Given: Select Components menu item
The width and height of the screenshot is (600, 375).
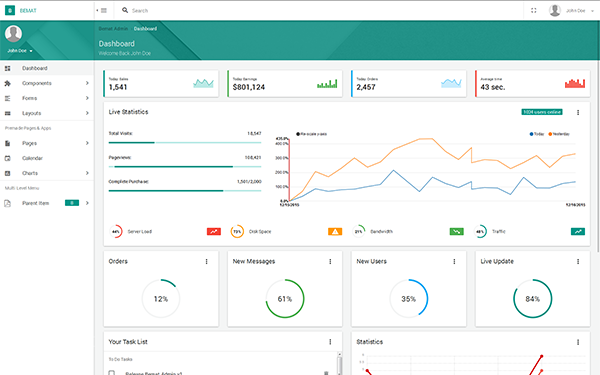Looking at the screenshot, I should pyautogui.click(x=47, y=83).
